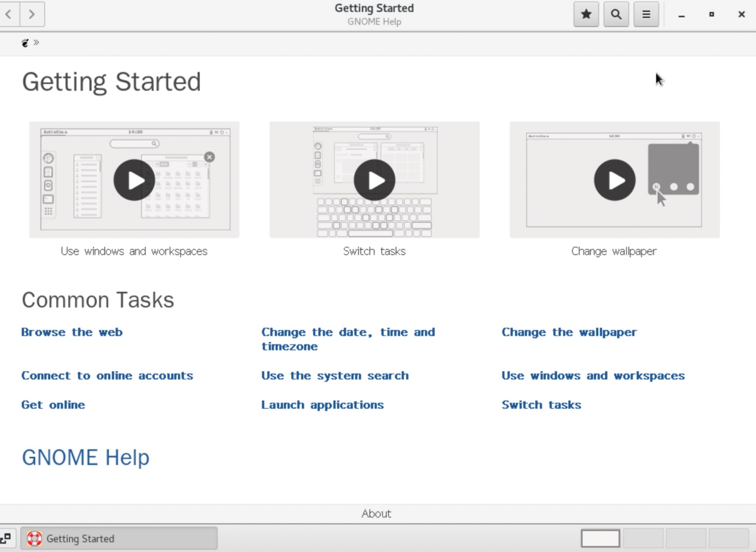Viewport: 756px width, 552px height.
Task: Play the Use windows and workspaces video
Action: (135, 180)
